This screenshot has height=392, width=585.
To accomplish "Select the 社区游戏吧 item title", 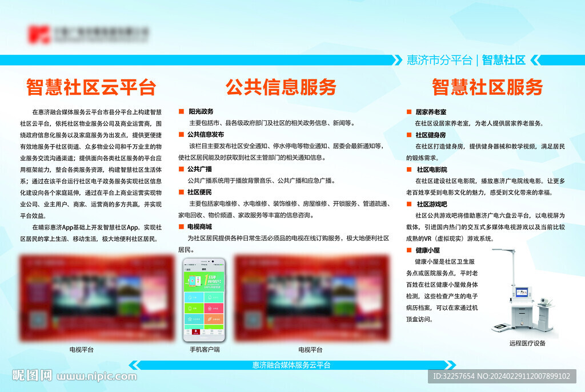I will (432, 205).
